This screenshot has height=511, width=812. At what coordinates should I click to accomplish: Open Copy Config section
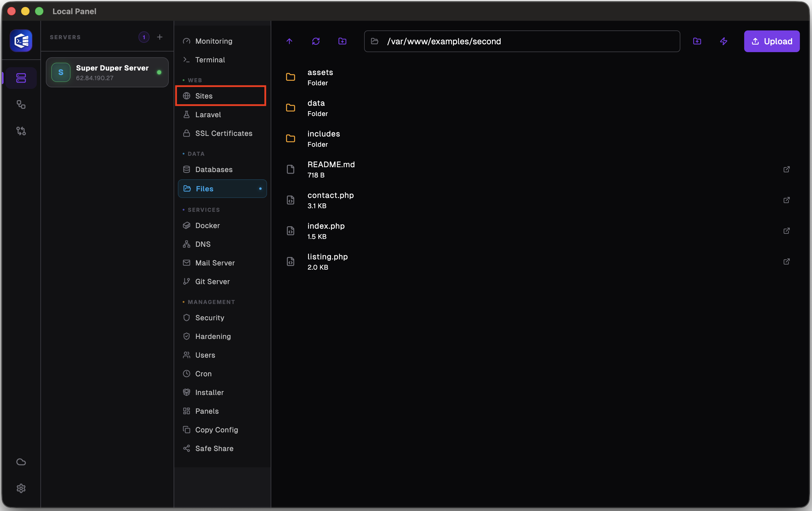(222, 430)
